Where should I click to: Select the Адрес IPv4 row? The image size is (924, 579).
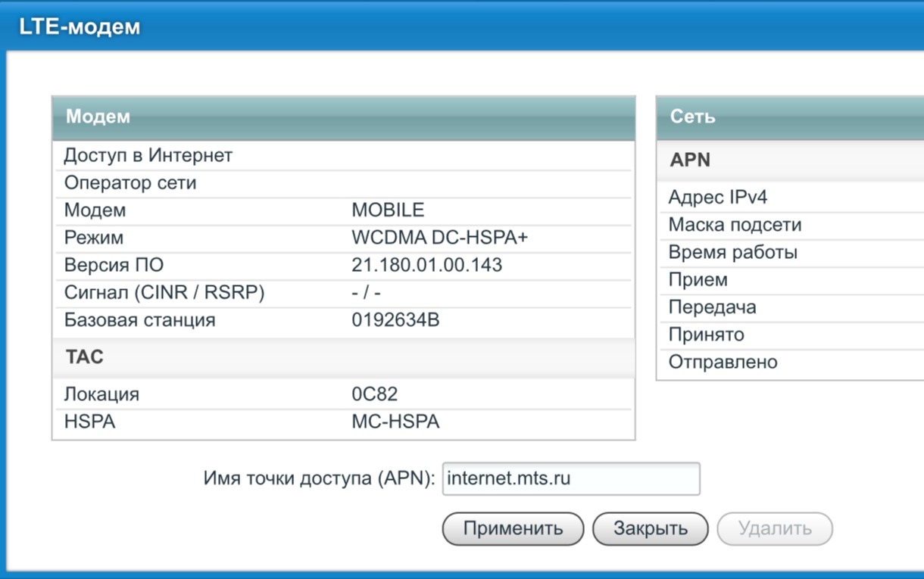coord(718,198)
